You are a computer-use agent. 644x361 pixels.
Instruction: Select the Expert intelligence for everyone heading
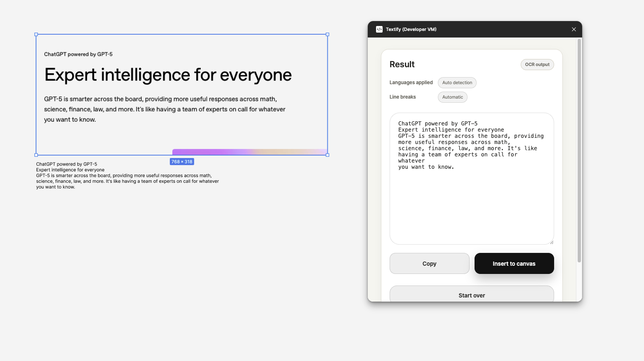tap(168, 75)
